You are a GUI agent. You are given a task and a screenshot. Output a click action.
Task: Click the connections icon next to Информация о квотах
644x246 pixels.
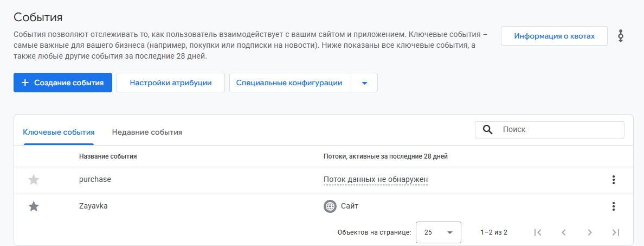[x=621, y=36]
